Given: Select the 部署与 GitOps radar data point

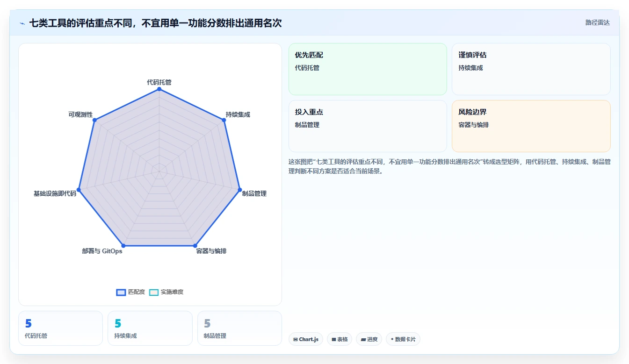Looking at the screenshot, I should (x=123, y=245).
